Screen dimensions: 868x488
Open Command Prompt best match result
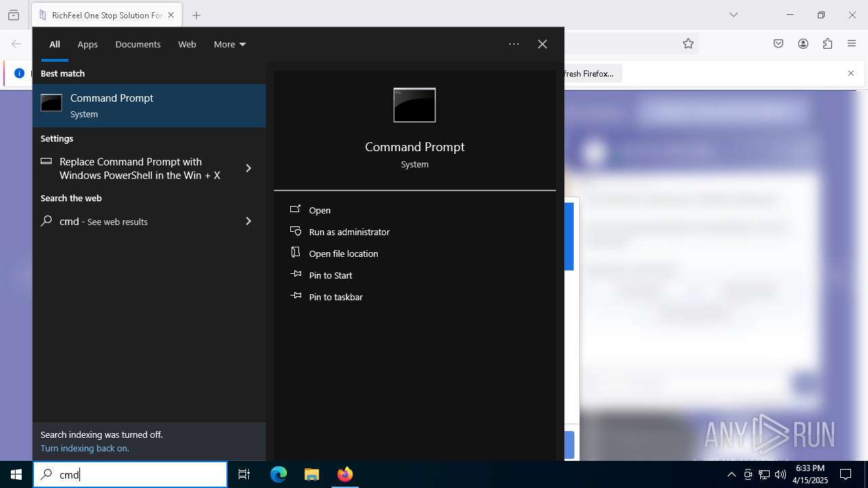click(149, 106)
